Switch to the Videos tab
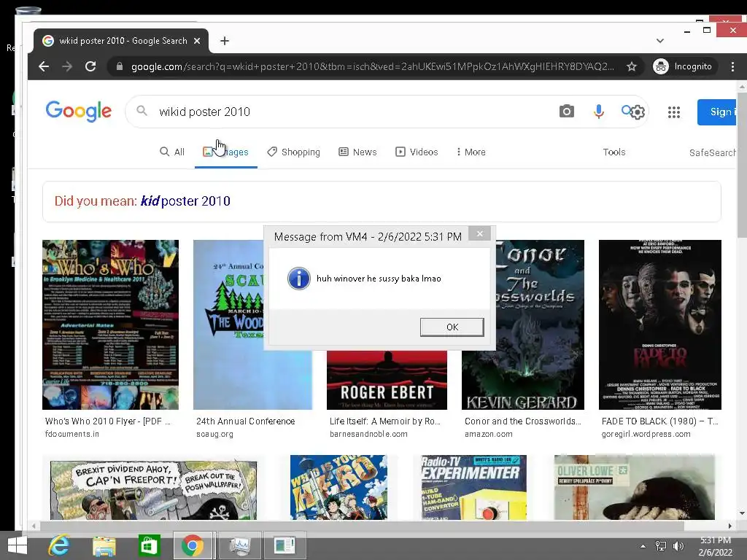This screenshot has width=747, height=560. pos(417,152)
